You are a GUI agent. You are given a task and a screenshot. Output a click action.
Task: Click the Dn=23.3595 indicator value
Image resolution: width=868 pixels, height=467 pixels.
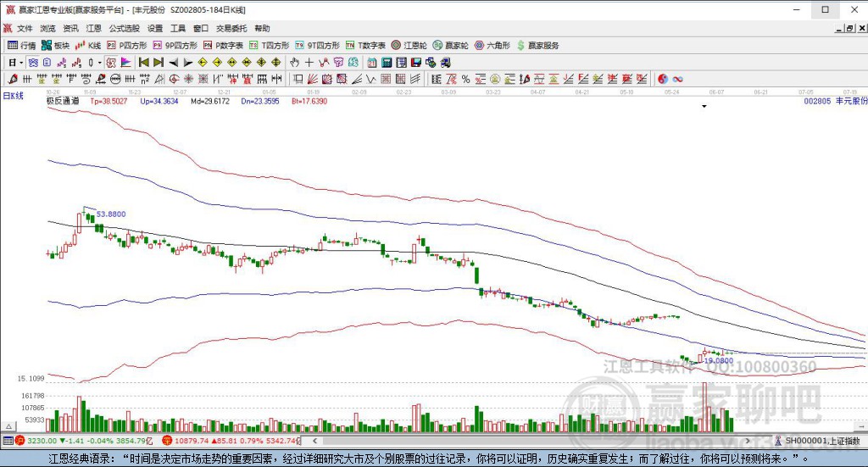(260, 101)
